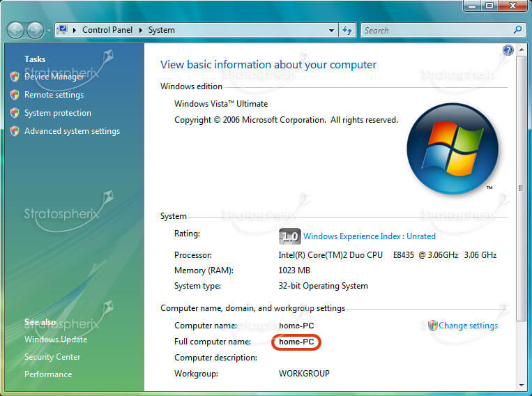Expand the root breadcrumb arrow before Control Panel
Viewport: 532px width, 396px height.
[75, 30]
